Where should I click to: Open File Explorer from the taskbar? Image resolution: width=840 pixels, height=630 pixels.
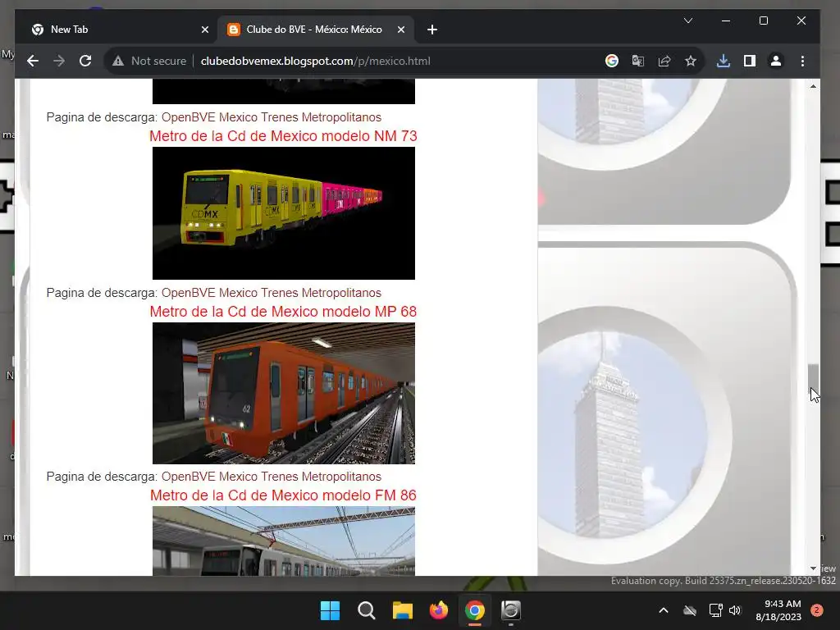[402, 610]
